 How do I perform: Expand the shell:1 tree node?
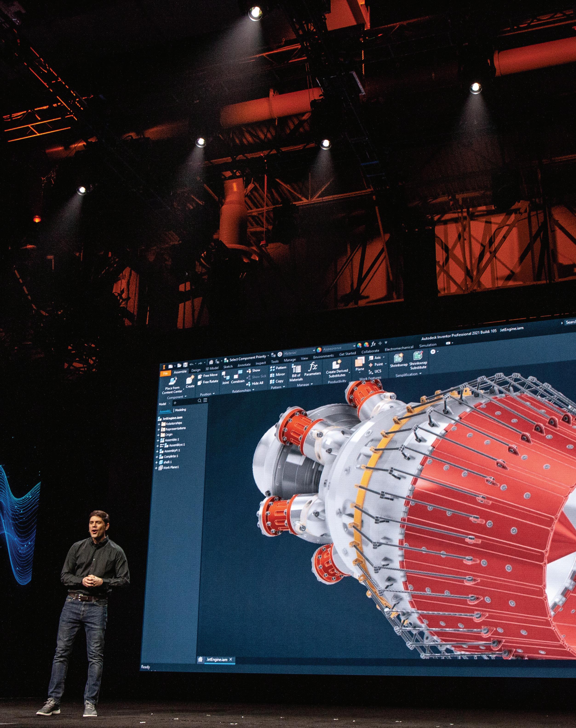point(157,463)
